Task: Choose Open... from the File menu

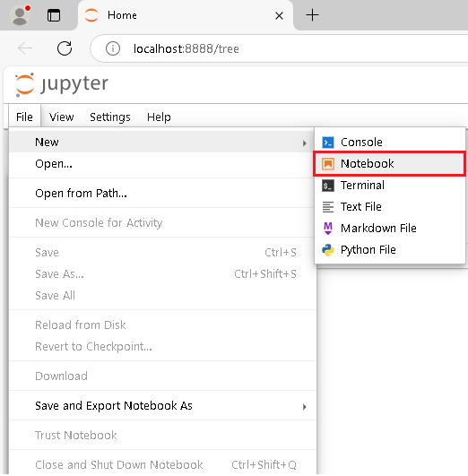Action: [x=162, y=164]
